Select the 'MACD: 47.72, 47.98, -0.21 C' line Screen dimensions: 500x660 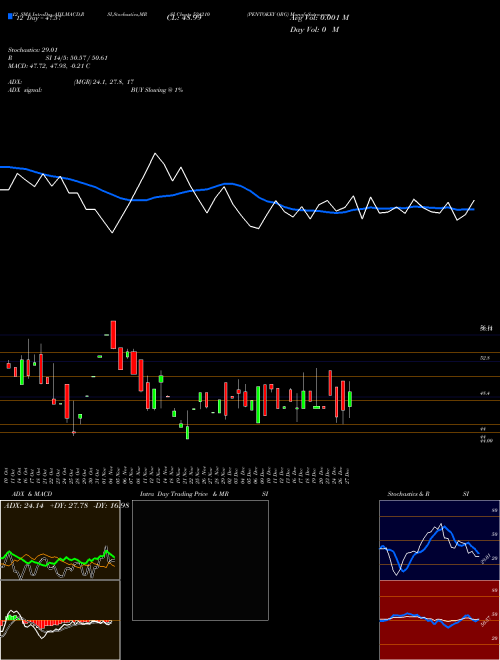[49, 66]
